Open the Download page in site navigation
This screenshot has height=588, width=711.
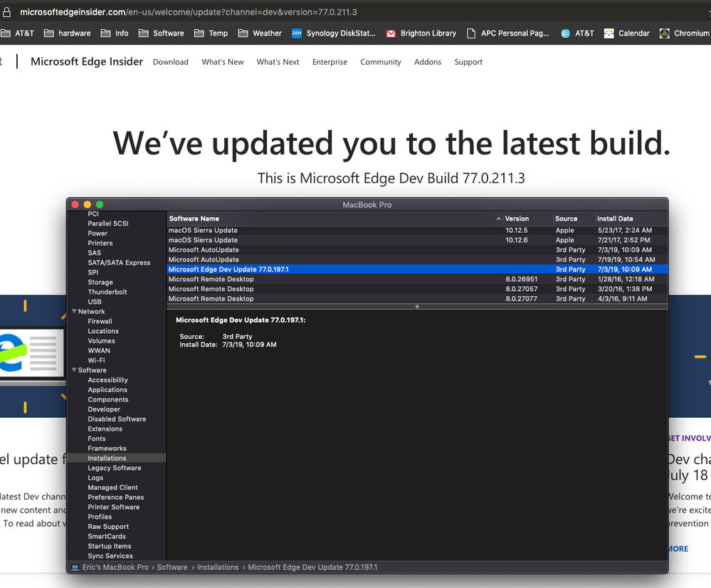pos(171,62)
